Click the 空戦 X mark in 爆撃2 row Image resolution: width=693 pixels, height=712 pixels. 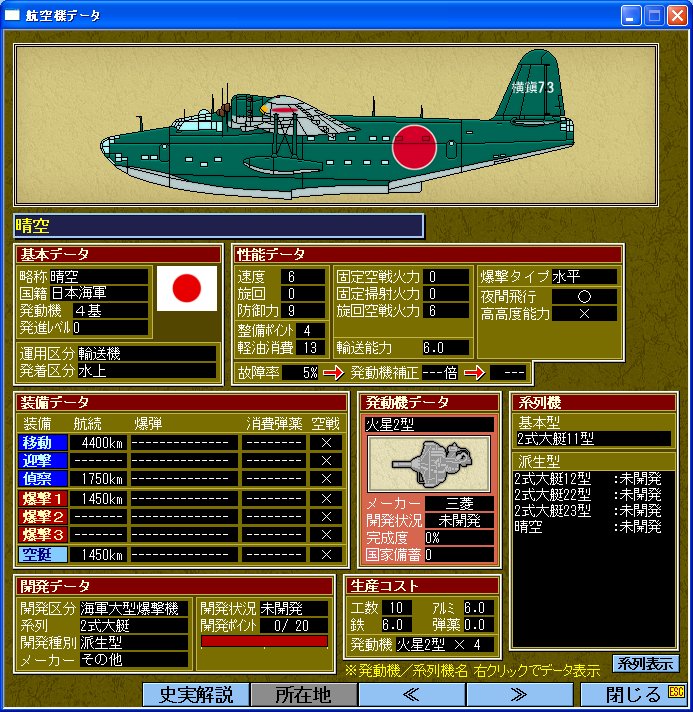point(326,517)
